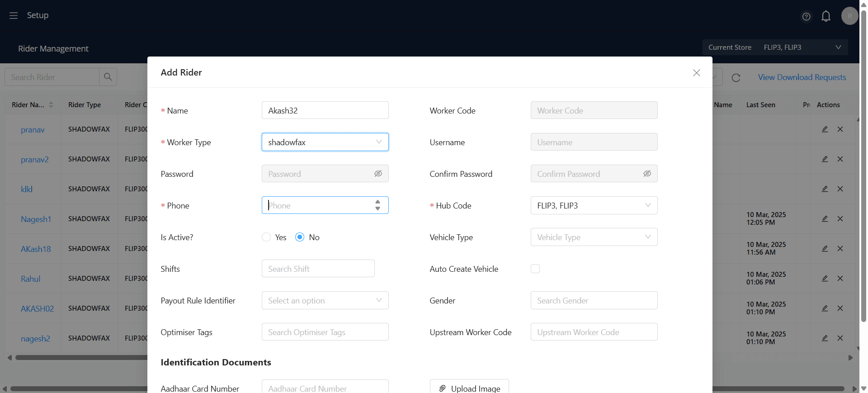The width and height of the screenshot is (868, 393).
Task: Open the hamburger menu next to Setup
Action: tap(14, 15)
